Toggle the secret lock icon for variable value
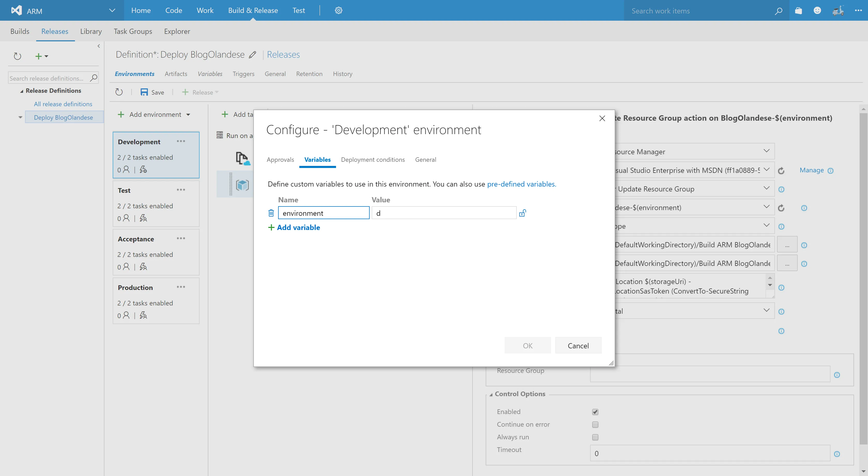Image resolution: width=868 pixels, height=476 pixels. click(x=522, y=213)
